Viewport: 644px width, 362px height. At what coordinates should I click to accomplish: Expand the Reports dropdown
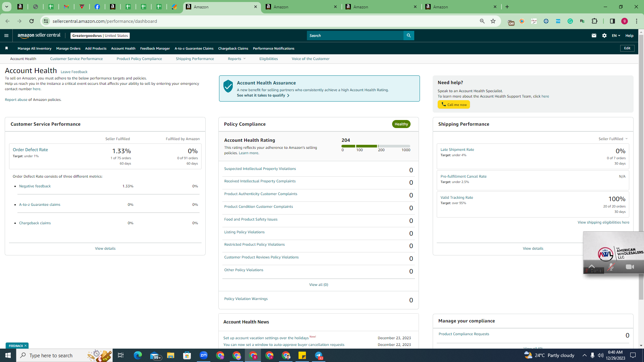237,59
